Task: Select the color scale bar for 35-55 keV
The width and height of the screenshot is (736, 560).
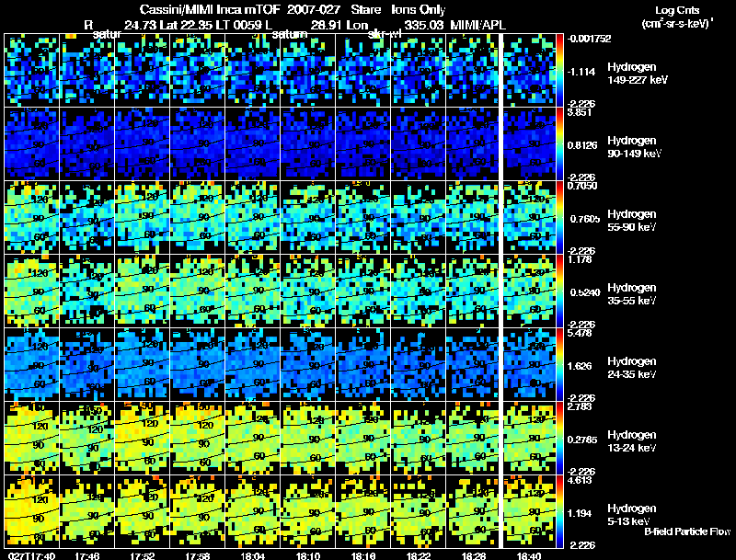Action: pos(559,291)
